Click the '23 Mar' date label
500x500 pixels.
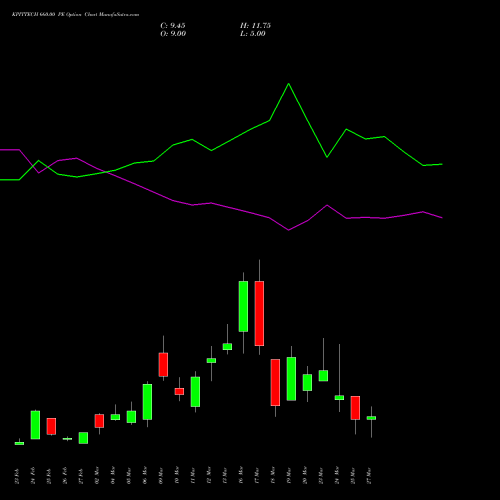tap(321, 476)
